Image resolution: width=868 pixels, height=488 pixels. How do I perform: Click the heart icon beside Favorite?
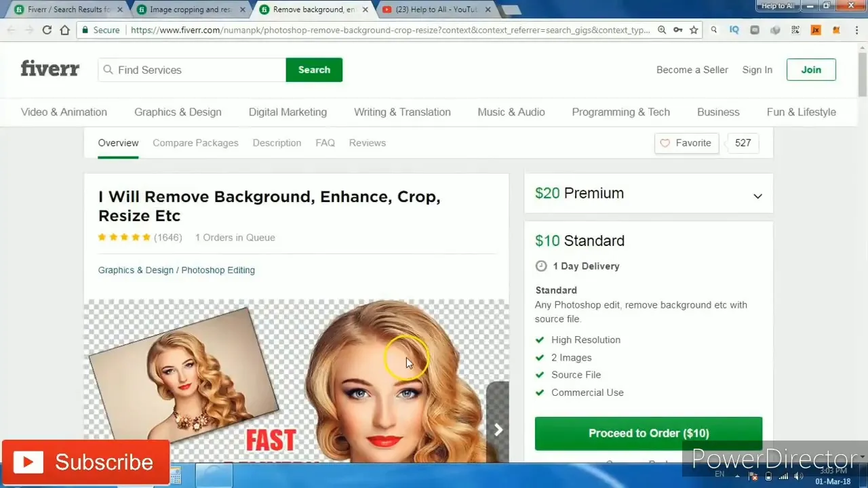tap(665, 143)
